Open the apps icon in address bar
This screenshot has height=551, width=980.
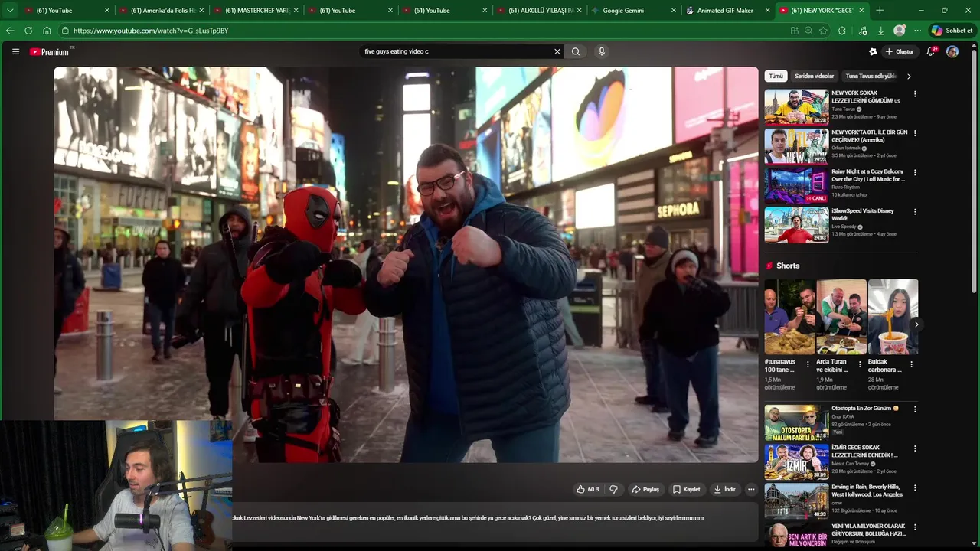[x=794, y=31]
